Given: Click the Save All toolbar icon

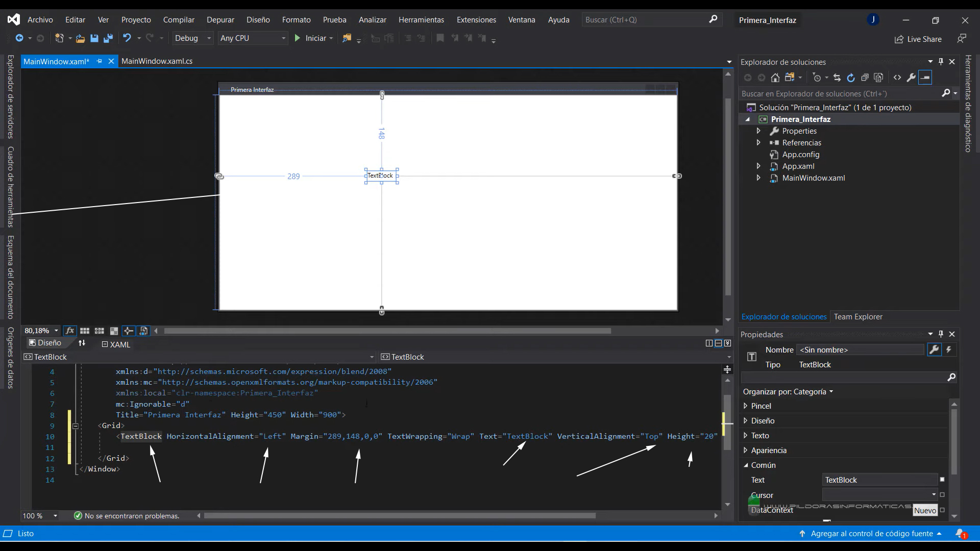Looking at the screenshot, I should coord(108,38).
